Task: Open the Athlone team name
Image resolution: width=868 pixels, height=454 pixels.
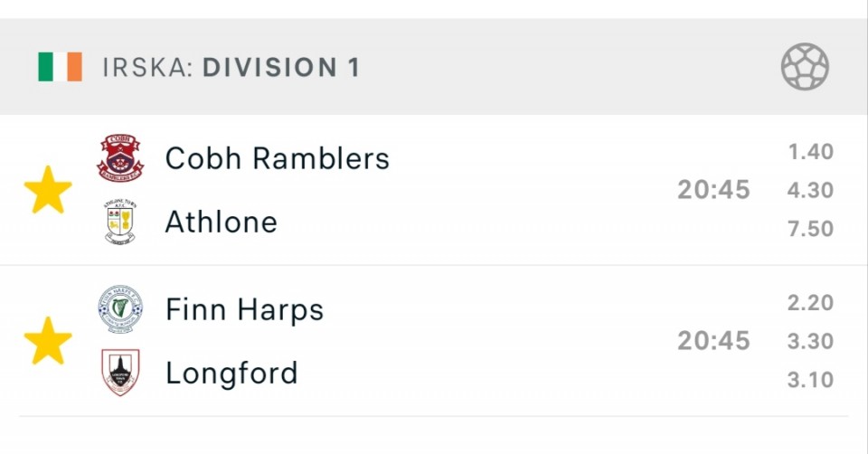Action: click(x=222, y=222)
